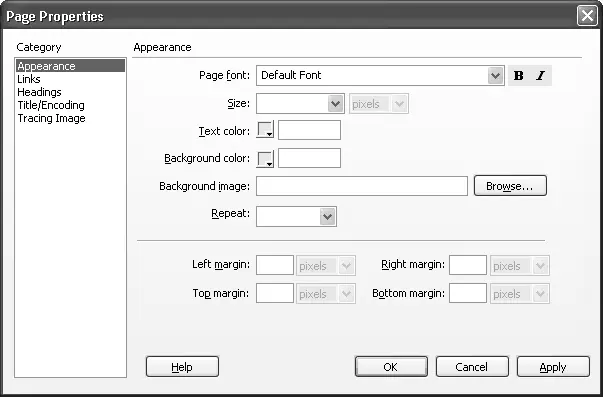Toggle bold for the page font

click(518, 75)
